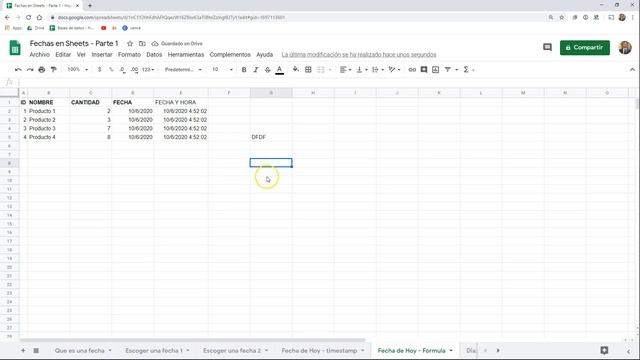Show side panel arrow

(x=629, y=351)
